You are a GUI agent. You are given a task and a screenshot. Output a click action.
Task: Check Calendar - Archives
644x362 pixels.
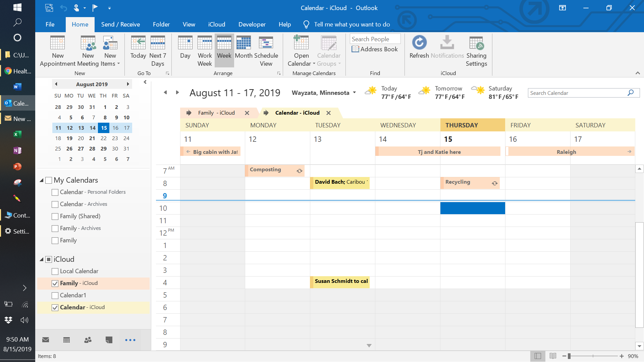click(x=55, y=204)
